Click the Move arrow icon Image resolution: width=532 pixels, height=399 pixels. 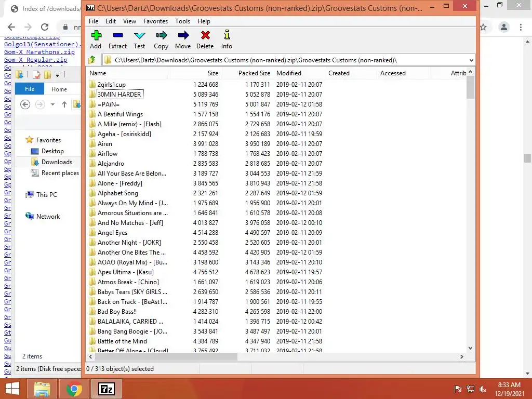click(183, 39)
